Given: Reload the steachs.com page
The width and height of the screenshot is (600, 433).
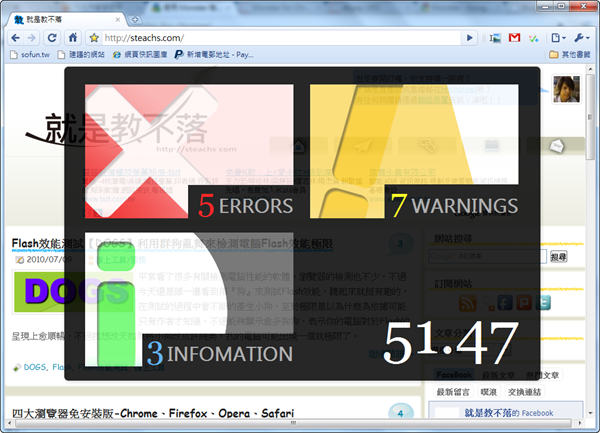Looking at the screenshot, I should pos(52,38).
